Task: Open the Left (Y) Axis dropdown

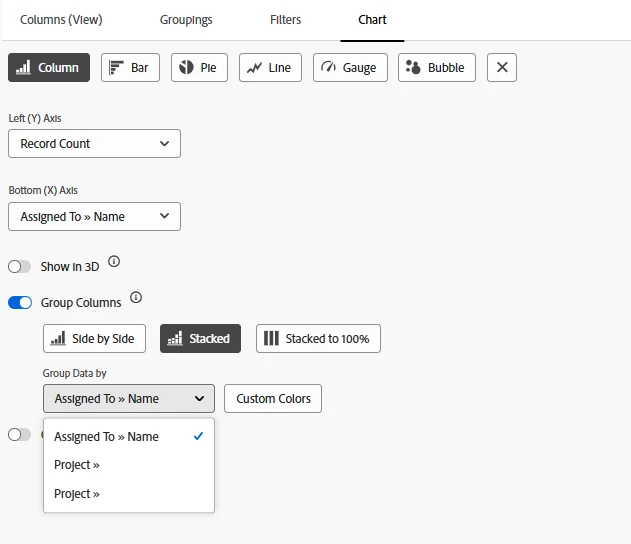Action: (94, 144)
